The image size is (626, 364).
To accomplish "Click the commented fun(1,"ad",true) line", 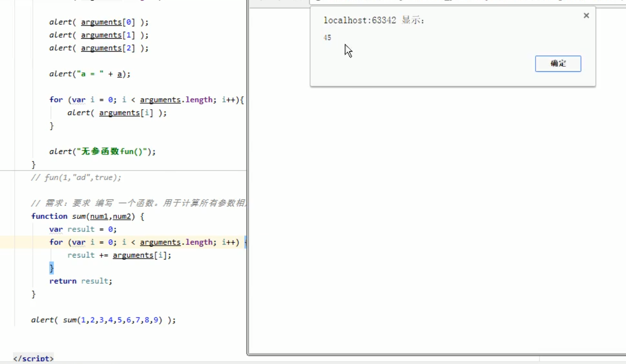I will (x=76, y=177).
